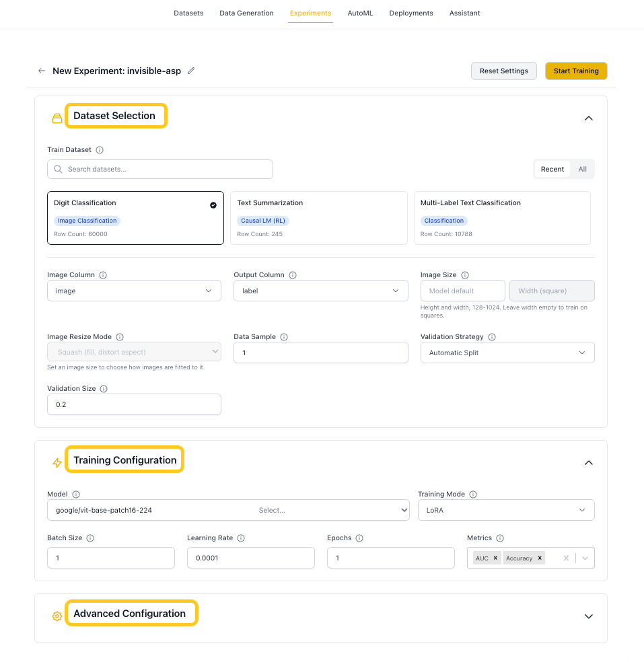Screen dimensions: 644x662
Task: Remove the Accuracy metric tag
Action: 540,558
